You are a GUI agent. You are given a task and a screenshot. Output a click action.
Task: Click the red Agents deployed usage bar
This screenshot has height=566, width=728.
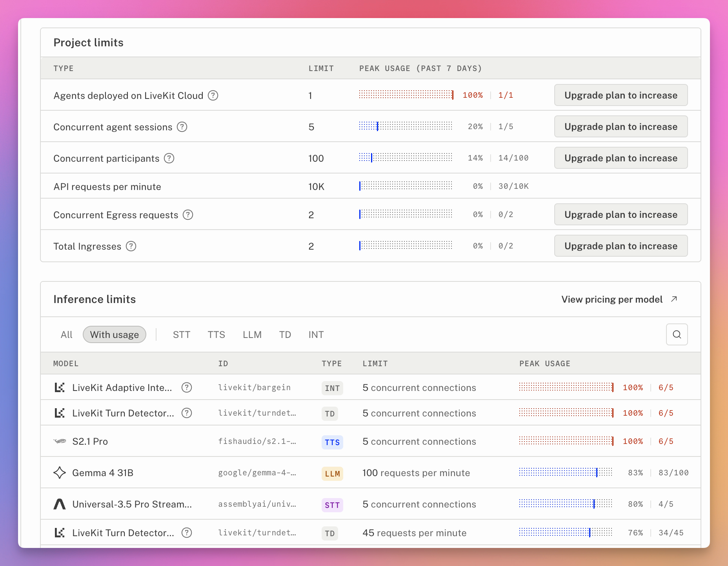coord(406,95)
